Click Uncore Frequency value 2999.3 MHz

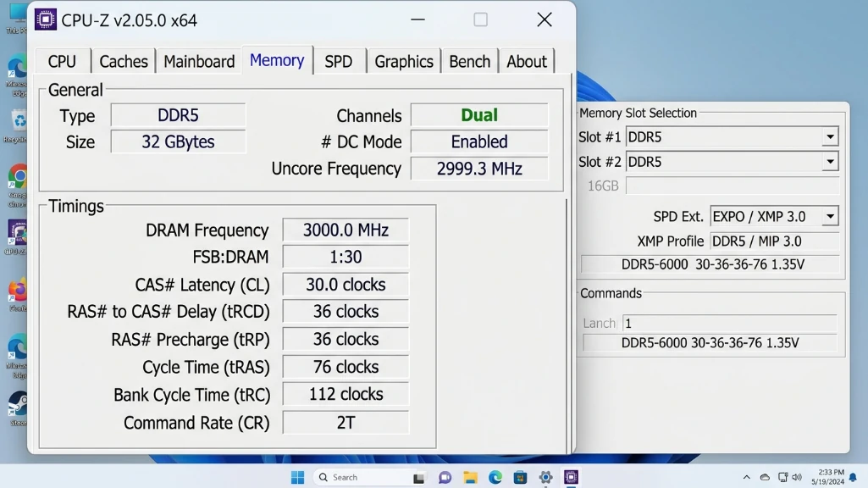(x=479, y=169)
